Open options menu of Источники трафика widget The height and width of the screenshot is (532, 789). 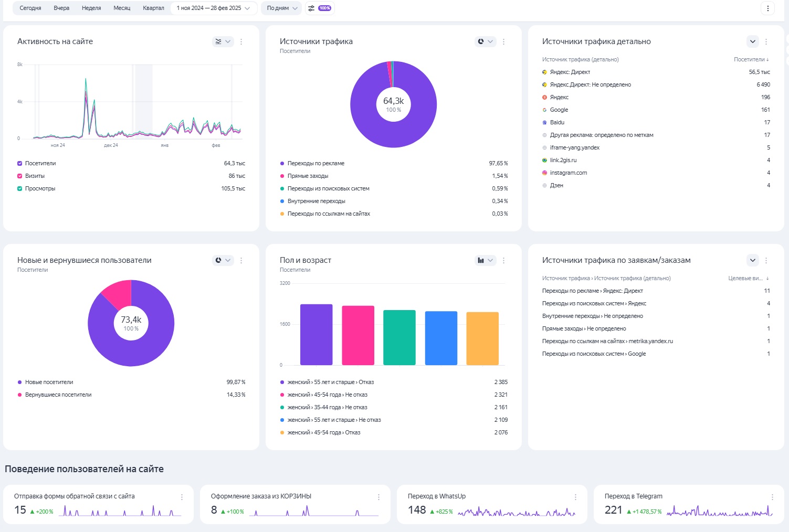pos(503,41)
